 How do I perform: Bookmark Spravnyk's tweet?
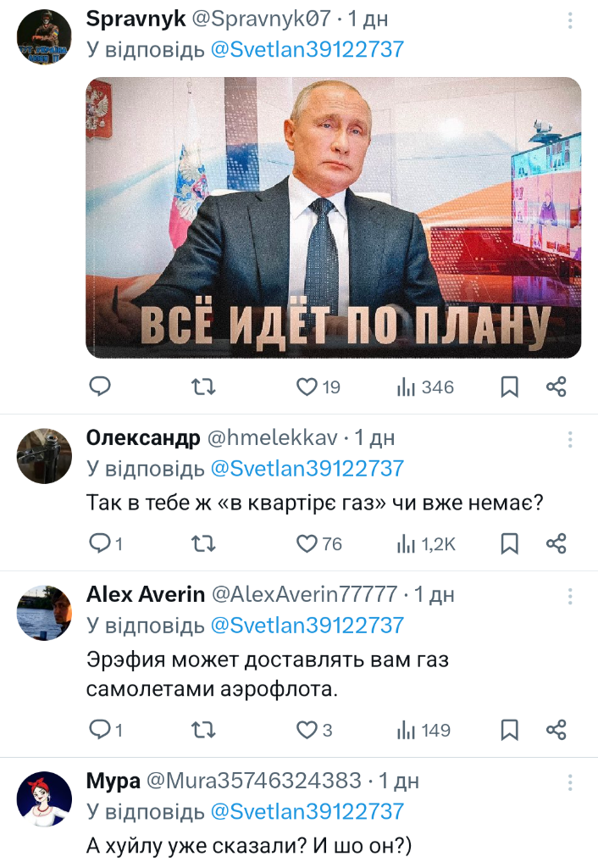pyautogui.click(x=509, y=387)
